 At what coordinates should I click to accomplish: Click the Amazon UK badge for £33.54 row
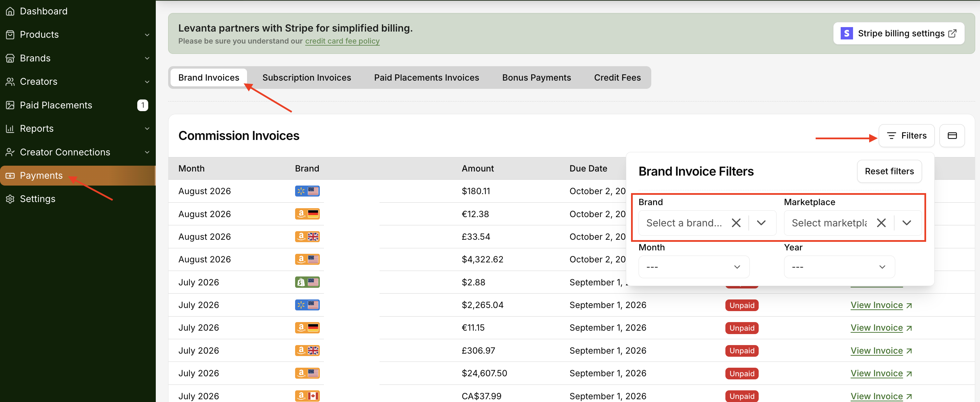click(x=307, y=237)
